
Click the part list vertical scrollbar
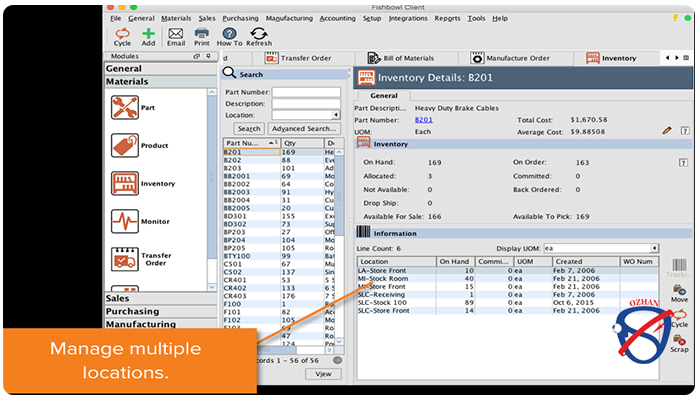pos(339,196)
